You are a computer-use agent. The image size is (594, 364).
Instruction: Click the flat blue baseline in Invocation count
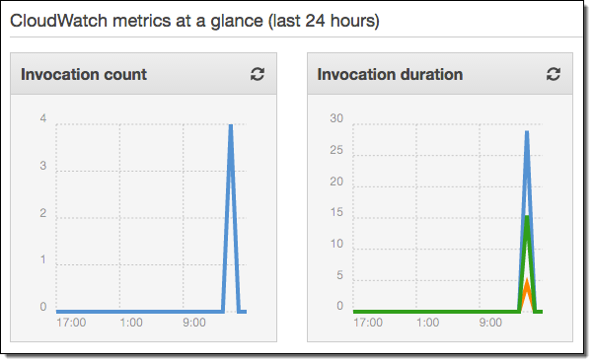139,312
